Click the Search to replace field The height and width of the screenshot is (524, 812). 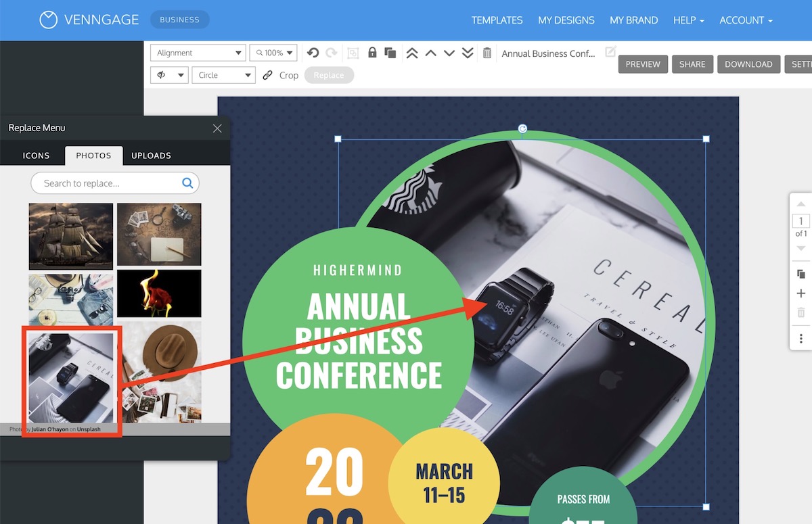pos(108,183)
